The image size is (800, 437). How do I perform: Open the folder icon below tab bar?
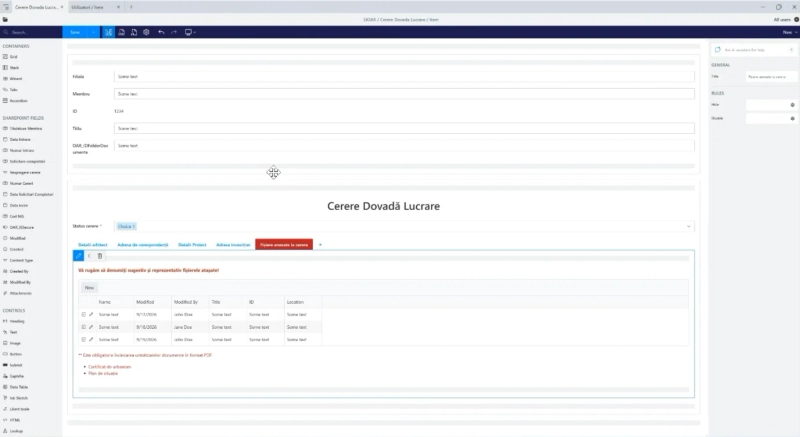pyautogui.click(x=5, y=19)
